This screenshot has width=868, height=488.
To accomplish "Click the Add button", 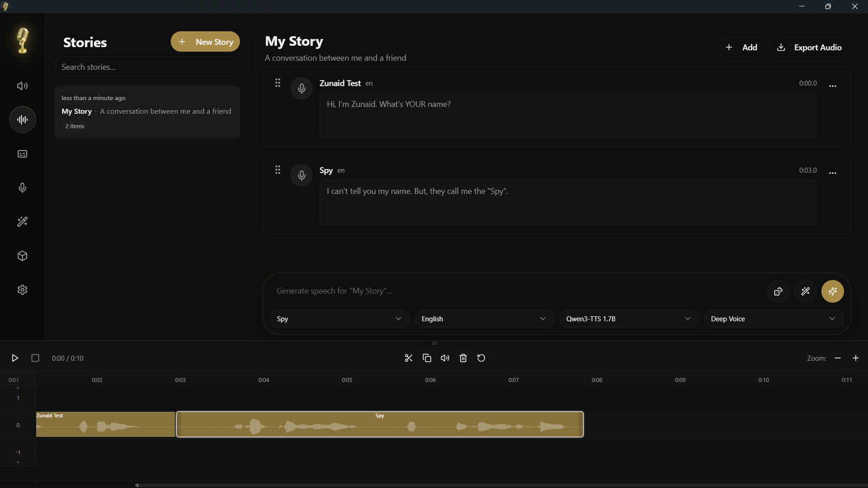I will [x=741, y=47].
